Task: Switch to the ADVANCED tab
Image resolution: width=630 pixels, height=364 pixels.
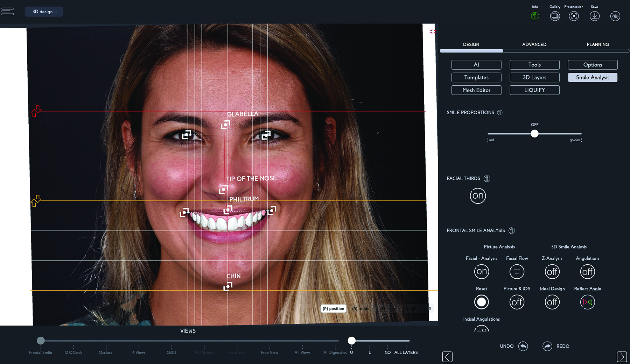Action: [x=534, y=44]
